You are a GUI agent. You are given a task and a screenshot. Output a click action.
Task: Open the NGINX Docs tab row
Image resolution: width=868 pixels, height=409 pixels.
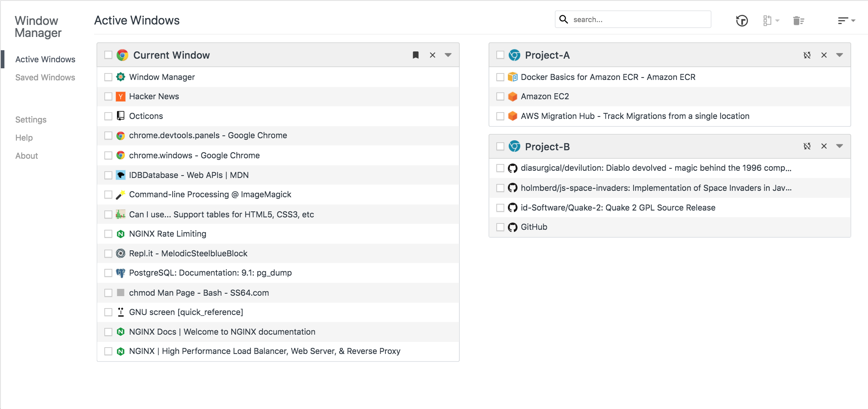pos(278,332)
